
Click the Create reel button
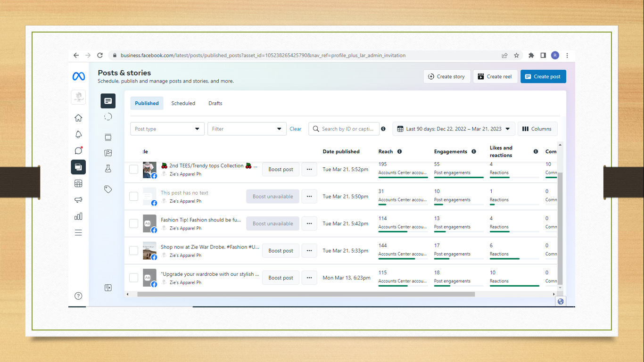point(495,76)
